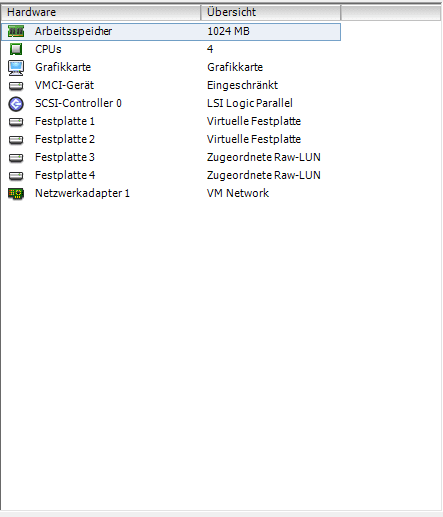
Task: Click Zugeordnete Raw-LUN for Festplatte 4
Action: click(x=264, y=175)
